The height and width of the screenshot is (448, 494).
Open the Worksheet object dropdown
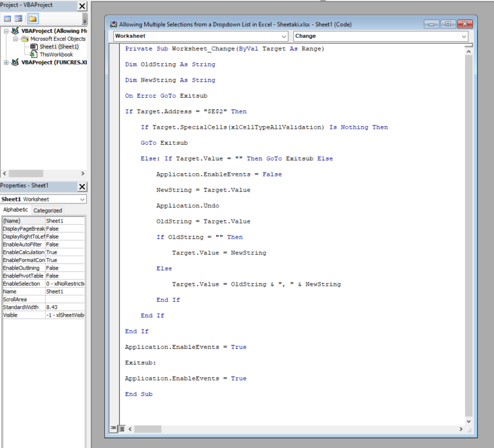pos(284,37)
